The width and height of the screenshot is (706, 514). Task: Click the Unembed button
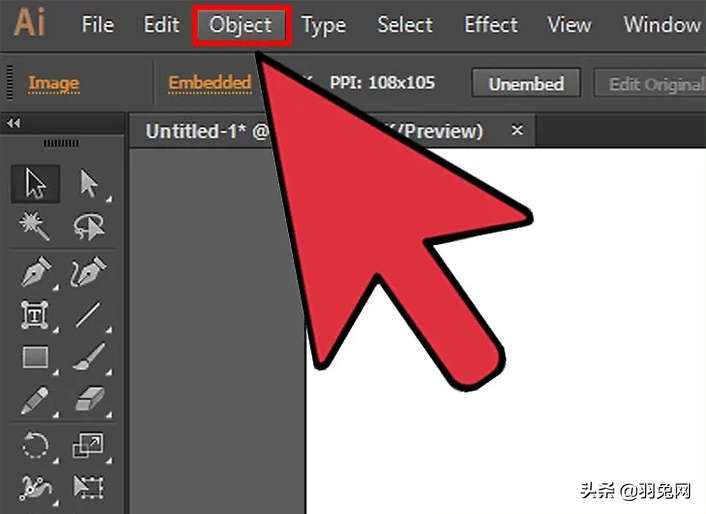[526, 83]
